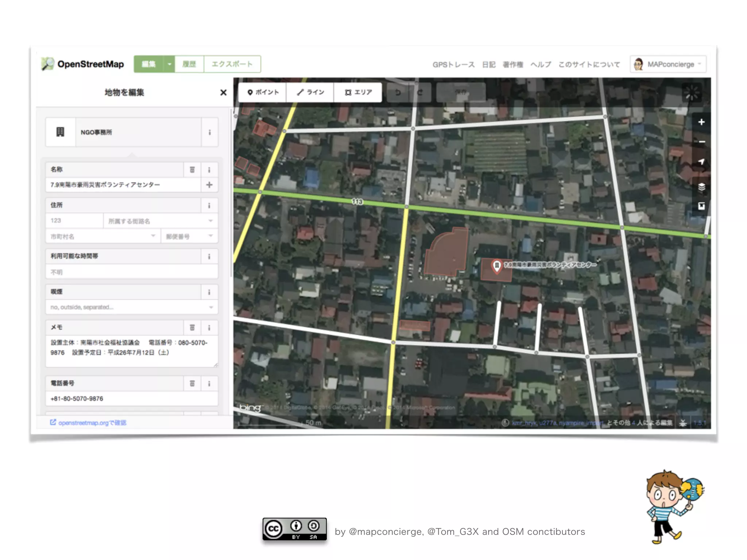Select the ポイント point tool
The width and height of the screenshot is (747, 560).
[x=263, y=92]
